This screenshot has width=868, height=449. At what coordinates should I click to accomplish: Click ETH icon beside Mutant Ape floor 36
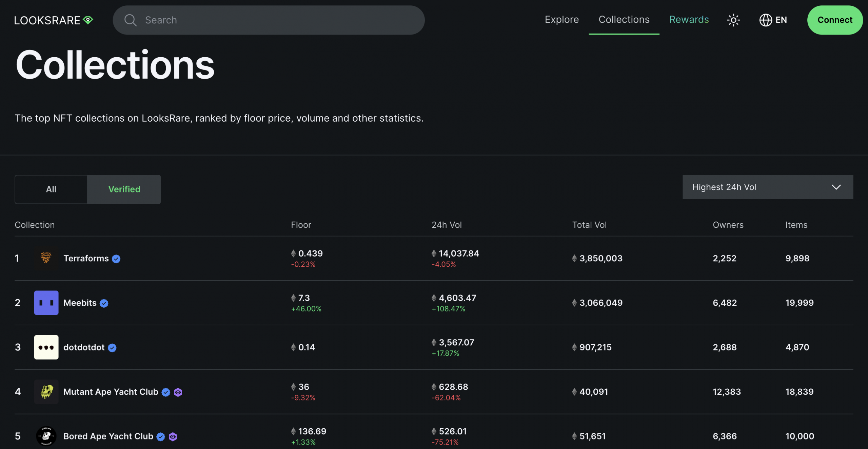pos(293,386)
